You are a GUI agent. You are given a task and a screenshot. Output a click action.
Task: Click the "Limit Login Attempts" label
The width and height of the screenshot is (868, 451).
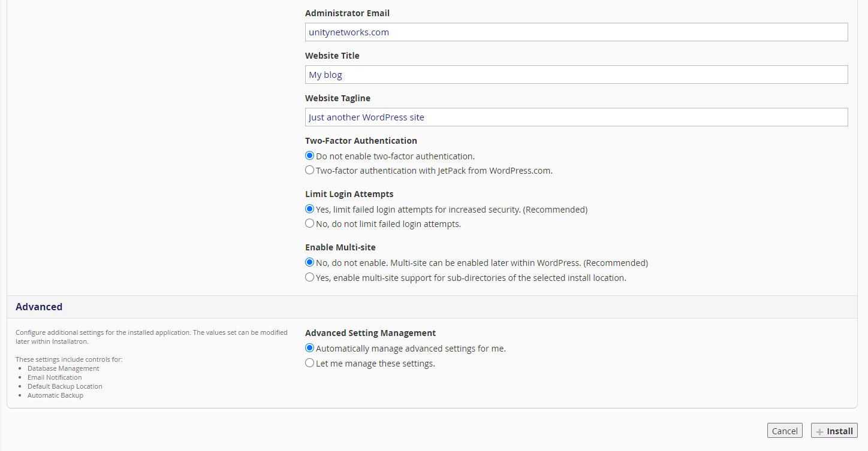coord(349,194)
